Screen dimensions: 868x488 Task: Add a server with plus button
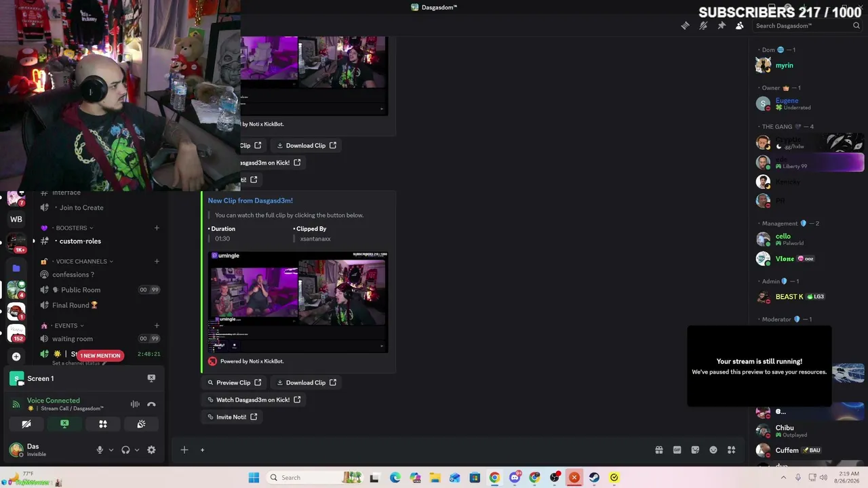click(16, 357)
